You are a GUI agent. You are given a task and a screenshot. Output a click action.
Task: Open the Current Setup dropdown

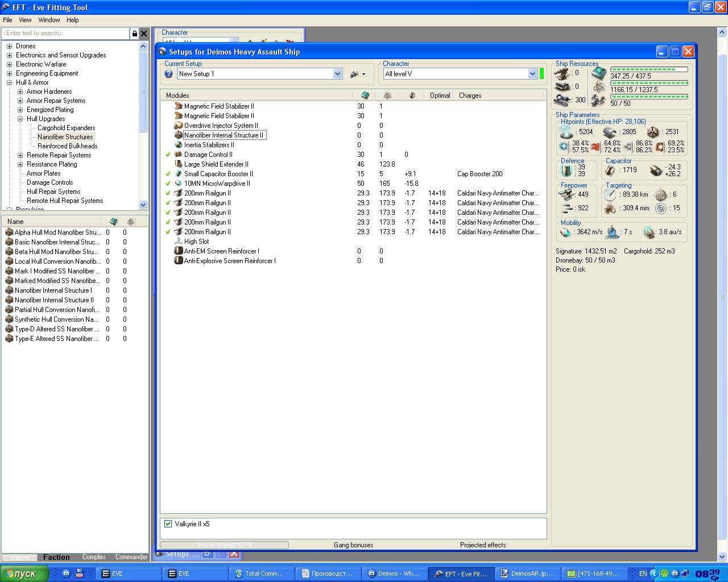337,74
